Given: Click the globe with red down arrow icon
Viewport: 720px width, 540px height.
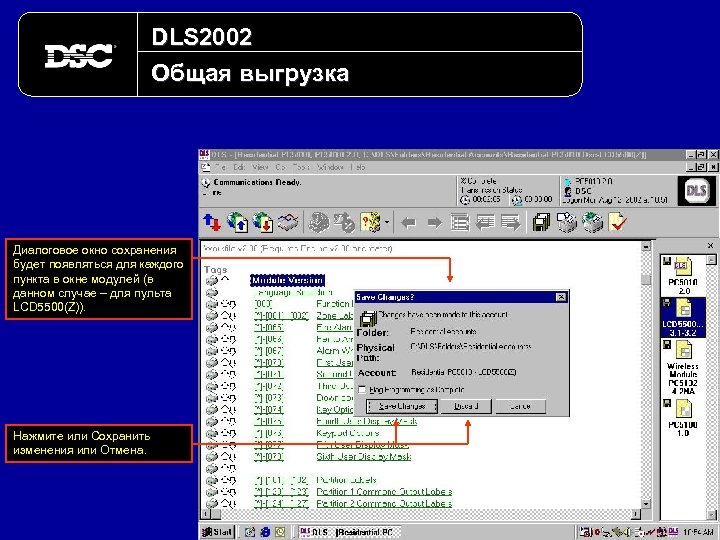Looking at the screenshot, I should pos(263,223).
